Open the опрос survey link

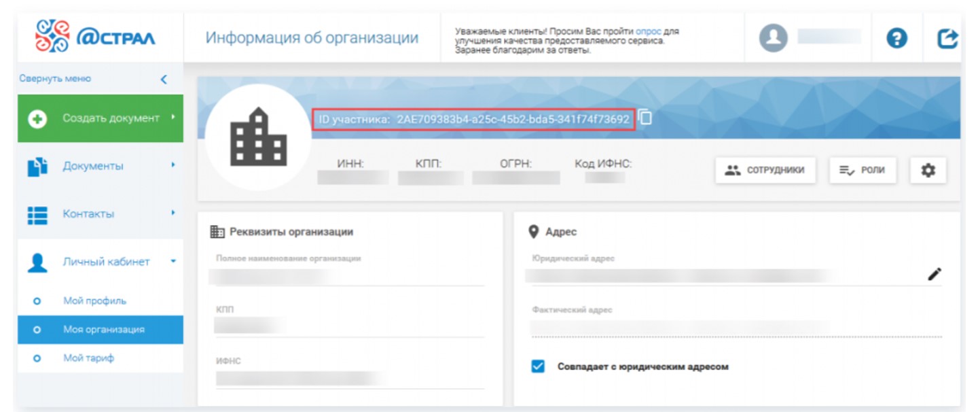[647, 31]
